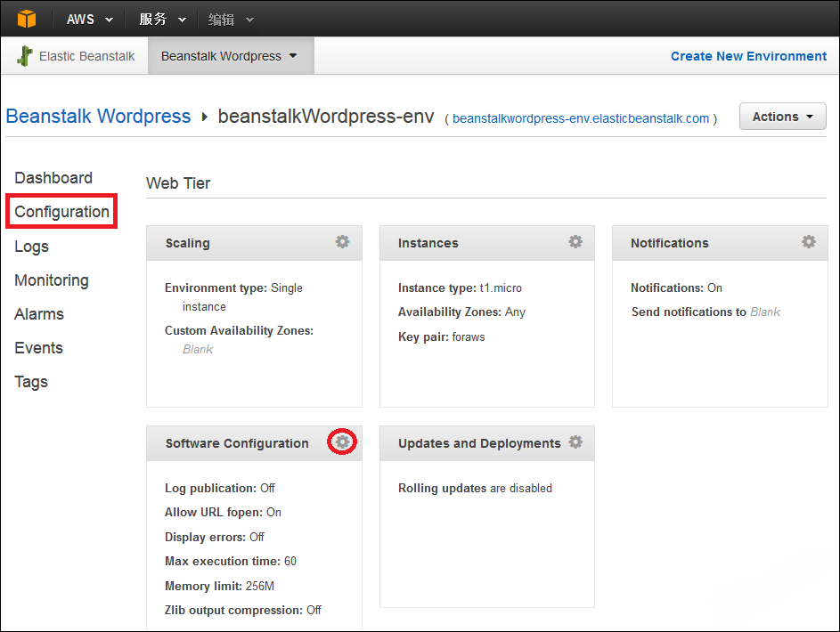Viewport: 840px width, 632px height.
Task: Click 'Zlib output compression: Off' text
Action: tap(242, 610)
